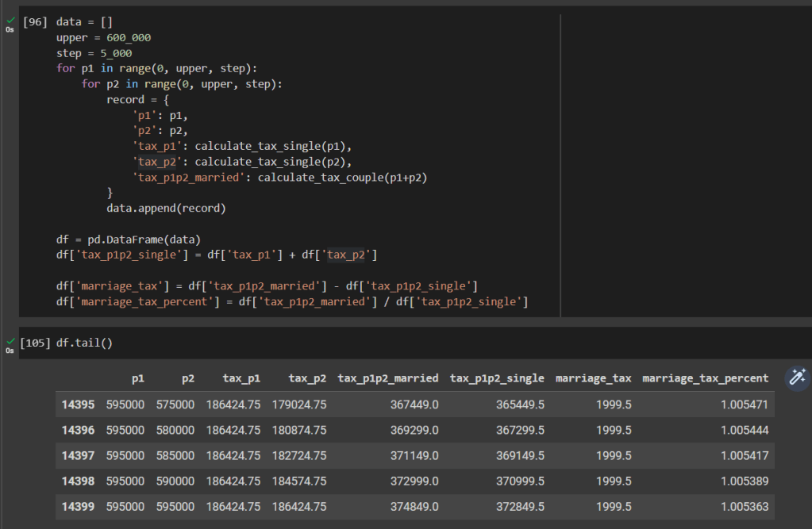
Task: Click the green checkmark beside cell 105
Action: click(x=9, y=339)
